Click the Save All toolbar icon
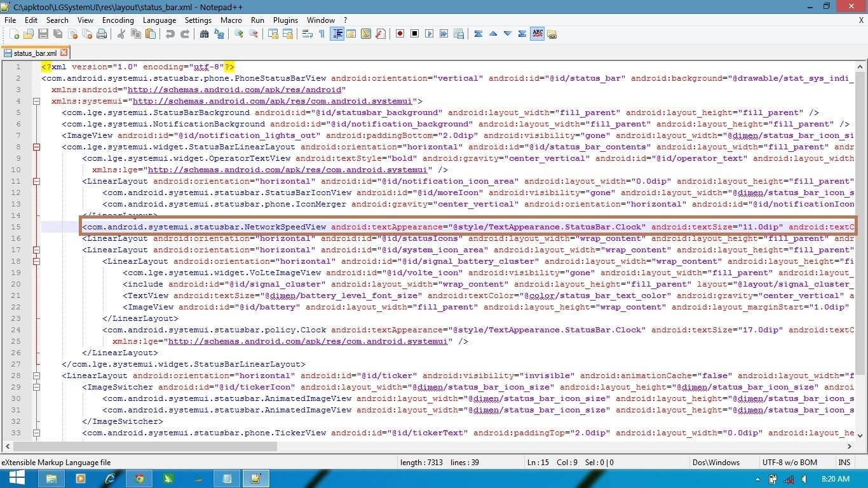This screenshot has height=488, width=868. click(58, 34)
